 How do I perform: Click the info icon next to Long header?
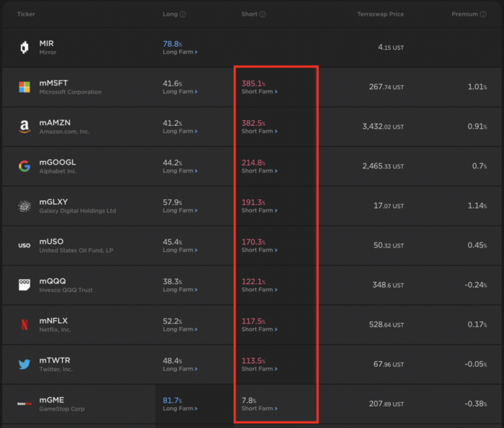183,14
